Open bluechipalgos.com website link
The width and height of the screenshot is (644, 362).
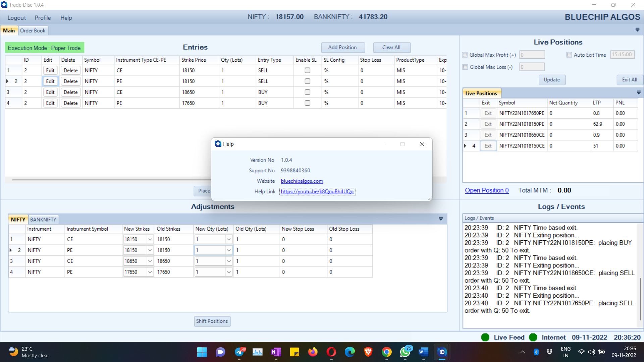click(x=302, y=181)
